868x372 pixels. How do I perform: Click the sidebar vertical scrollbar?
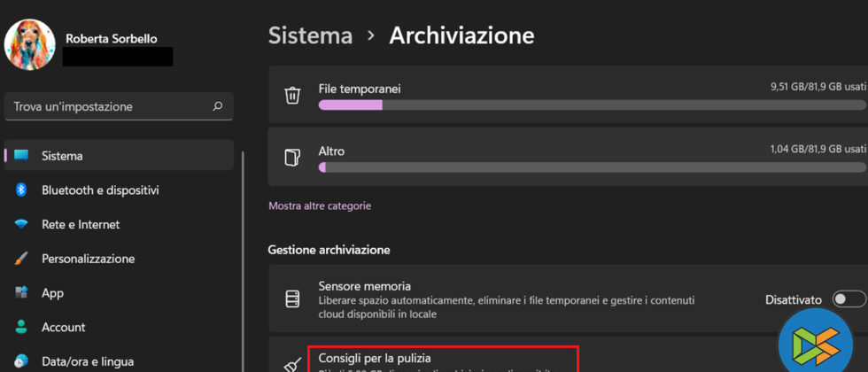point(244,266)
